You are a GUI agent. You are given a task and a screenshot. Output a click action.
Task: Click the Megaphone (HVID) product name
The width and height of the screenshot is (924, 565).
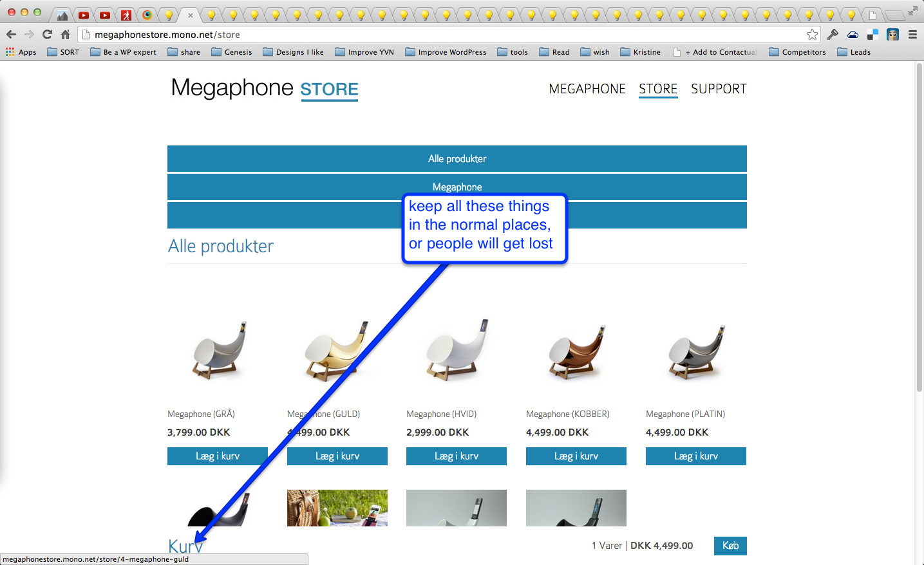tap(441, 414)
